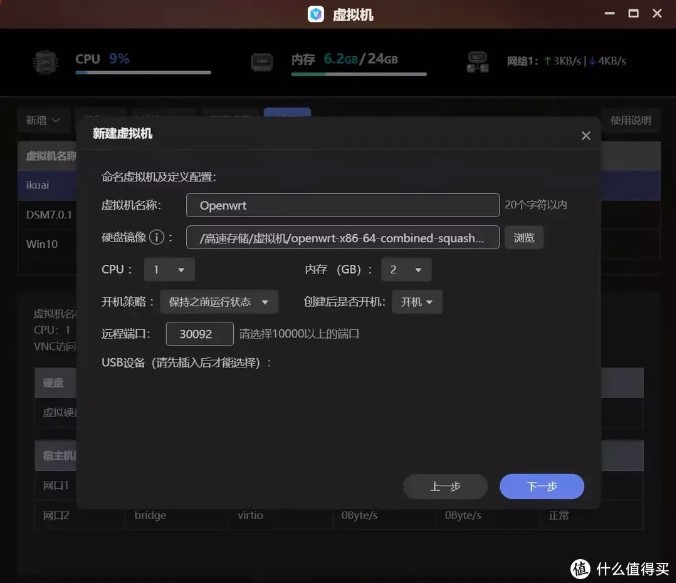This screenshot has width=676, height=583.
Task: Open the CPU count dropdown
Action: click(169, 270)
